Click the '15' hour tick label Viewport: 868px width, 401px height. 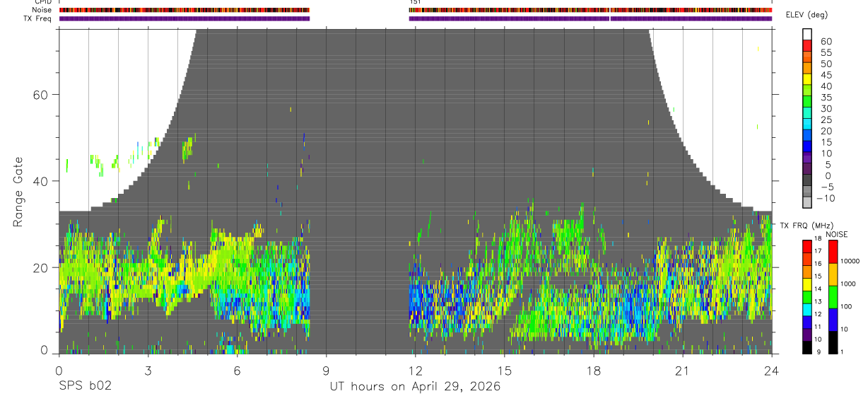pyautogui.click(x=505, y=371)
